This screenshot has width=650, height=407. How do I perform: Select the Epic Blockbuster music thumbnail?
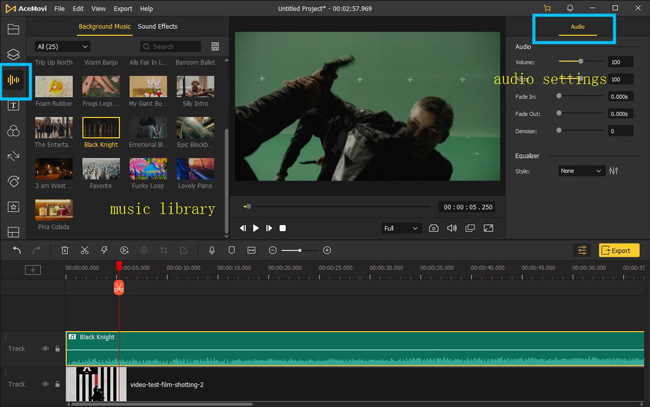195,128
